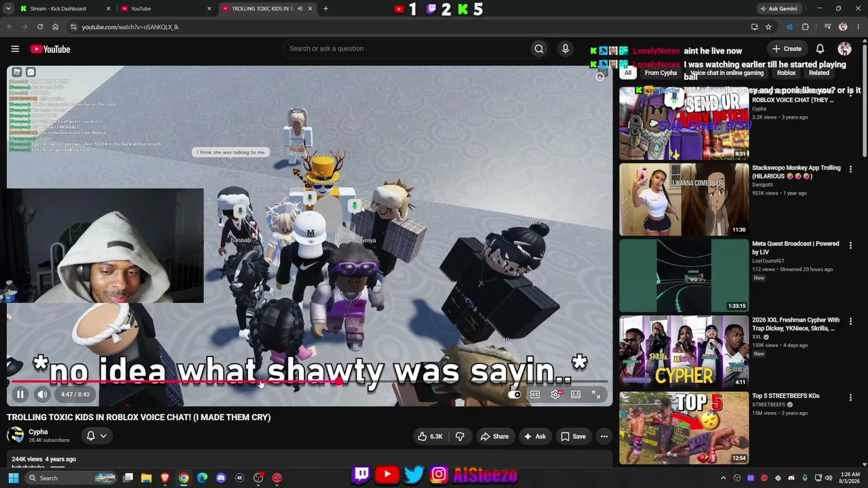868x488 pixels.
Task: Open more actions under the video
Action: pyautogui.click(x=604, y=436)
